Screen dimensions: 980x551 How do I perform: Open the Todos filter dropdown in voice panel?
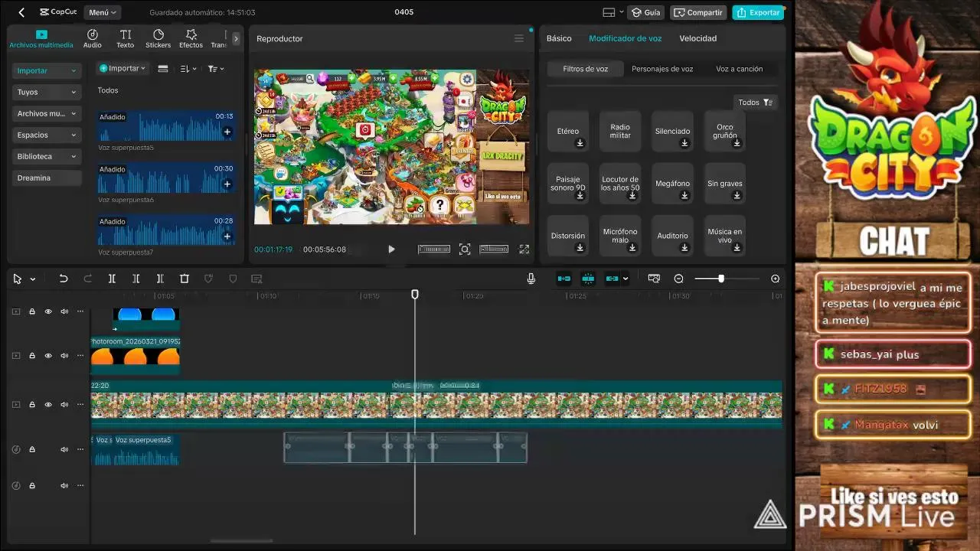tap(756, 103)
